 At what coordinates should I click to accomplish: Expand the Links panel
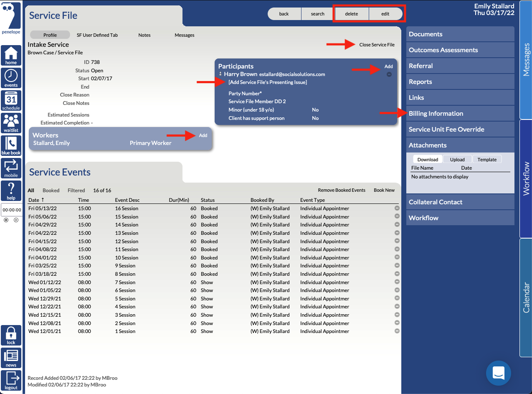coord(460,98)
